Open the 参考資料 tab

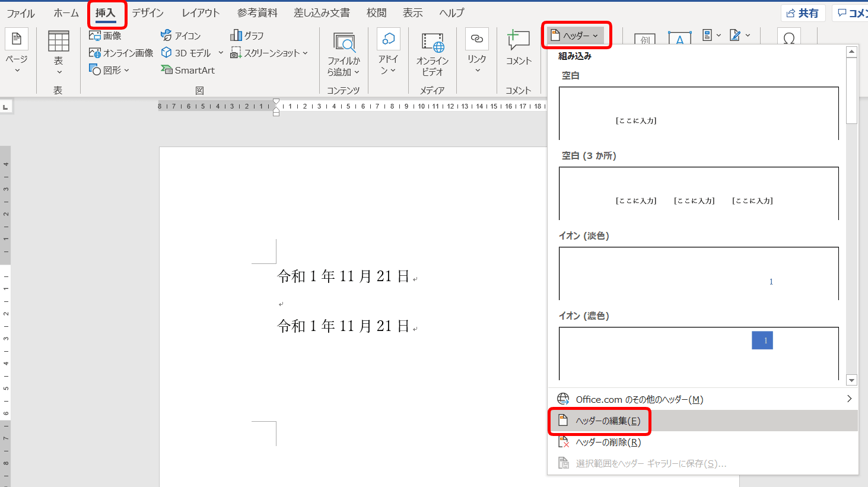point(257,13)
